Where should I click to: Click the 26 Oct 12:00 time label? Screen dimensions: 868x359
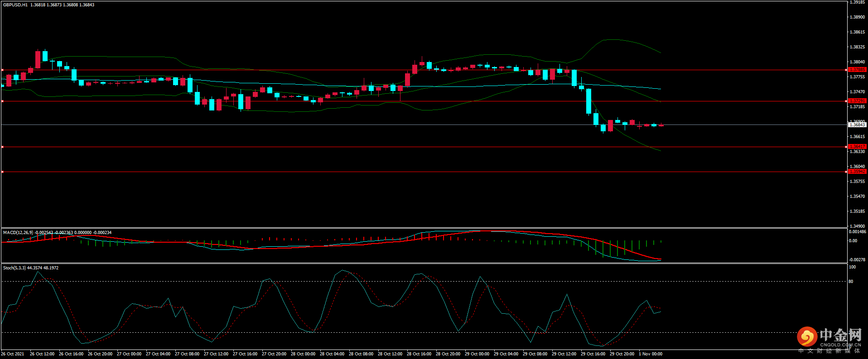pos(42,354)
